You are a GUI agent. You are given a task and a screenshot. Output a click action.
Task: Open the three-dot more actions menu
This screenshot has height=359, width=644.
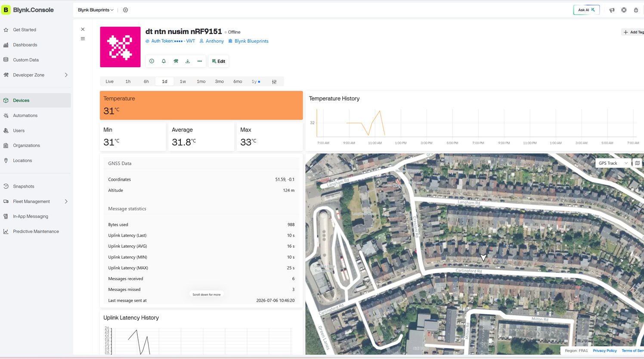(x=200, y=61)
